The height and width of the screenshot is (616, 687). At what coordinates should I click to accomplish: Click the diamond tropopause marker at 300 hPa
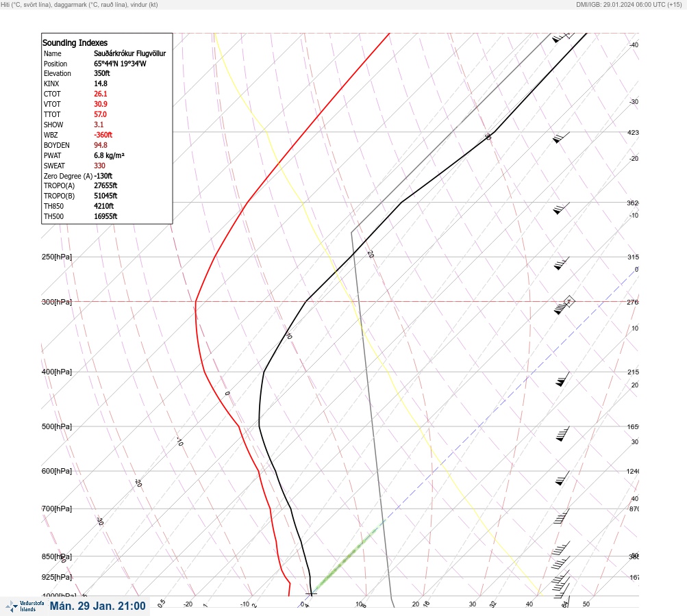(x=569, y=301)
